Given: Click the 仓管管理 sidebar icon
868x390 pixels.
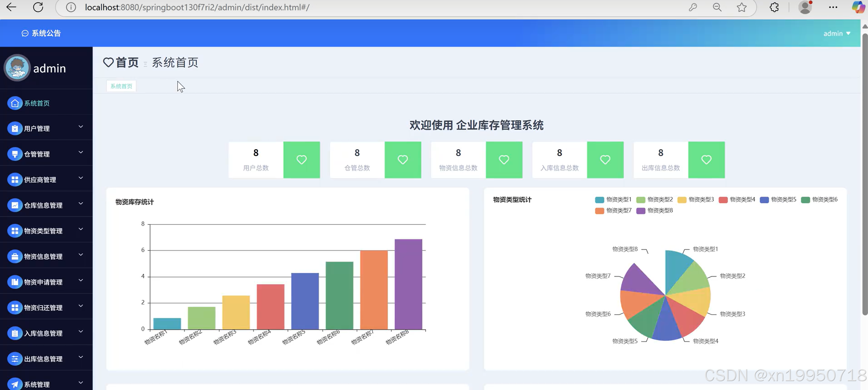Looking at the screenshot, I should (15, 154).
